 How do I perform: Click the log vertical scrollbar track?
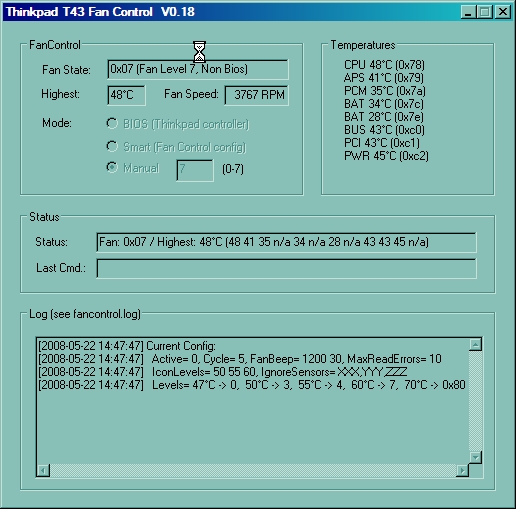point(475,401)
